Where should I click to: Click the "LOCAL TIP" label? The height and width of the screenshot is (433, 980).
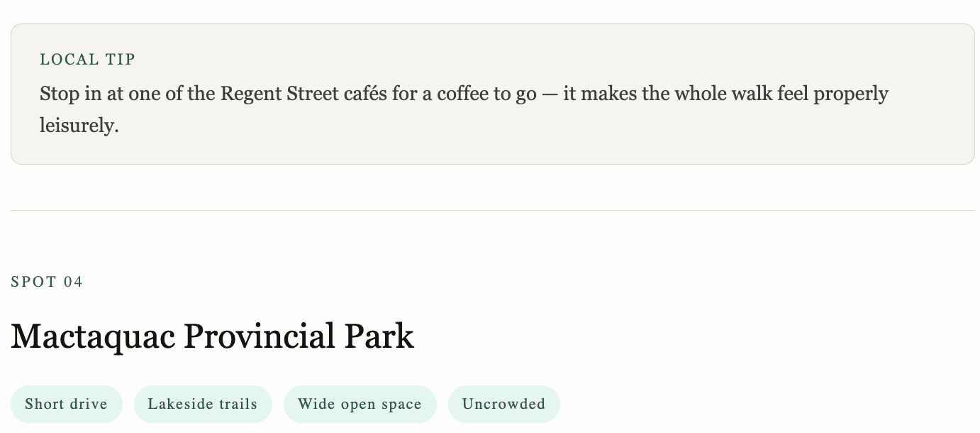(87, 60)
